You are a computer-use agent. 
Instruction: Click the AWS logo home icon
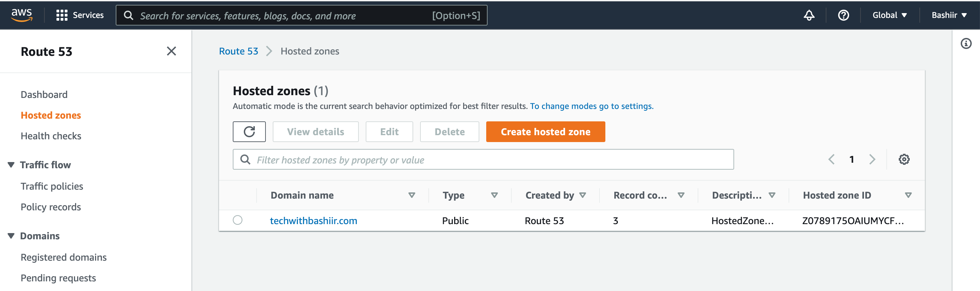point(22,15)
